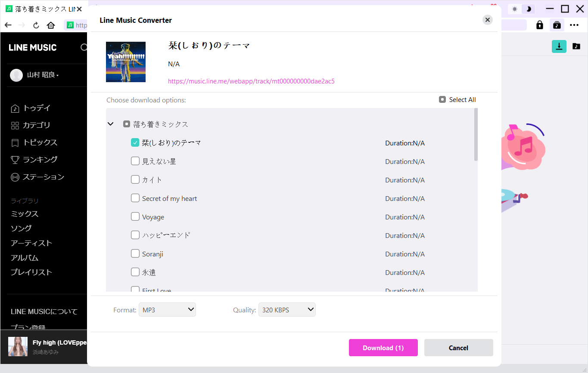Screen dimensions: 588x373
Task: Open プレイリスト library section
Action: 31,272
